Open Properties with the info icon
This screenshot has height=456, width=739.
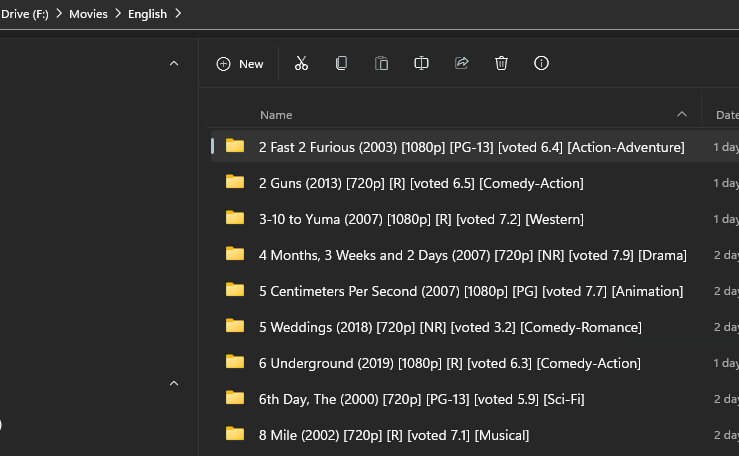[541, 63]
